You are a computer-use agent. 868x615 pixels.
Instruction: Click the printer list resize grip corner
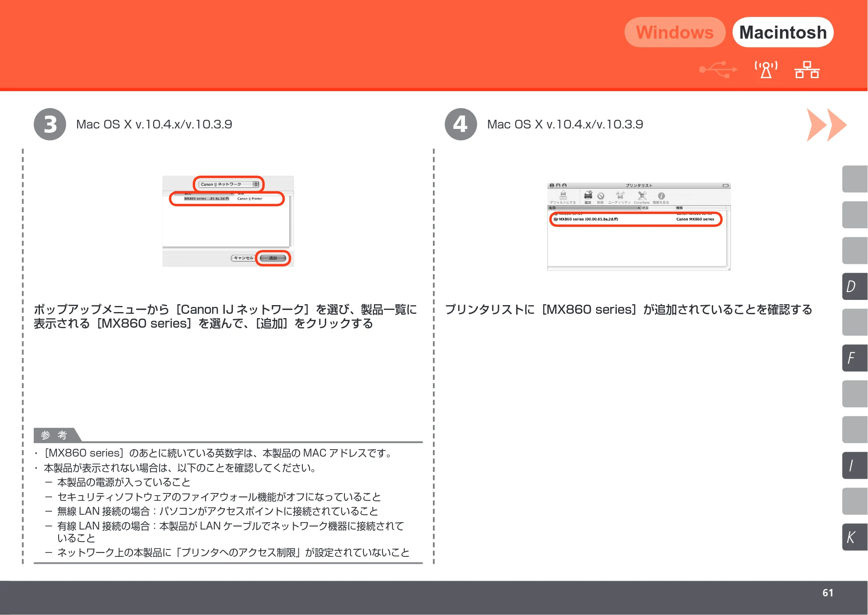[x=729, y=269]
